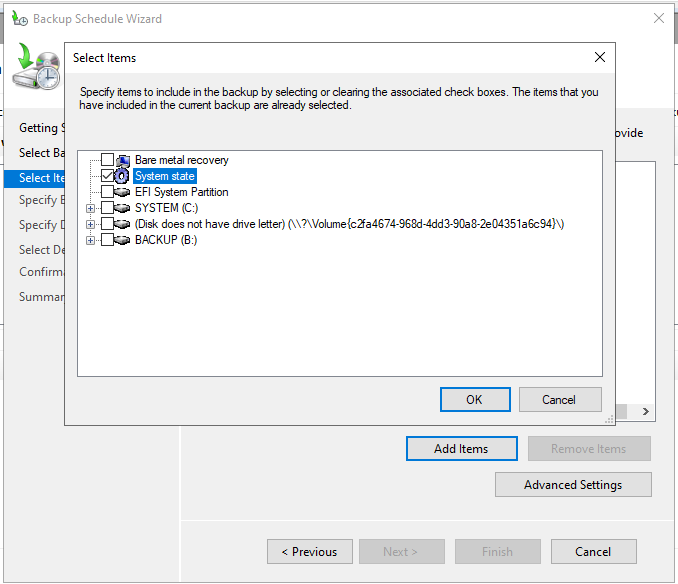Check the EFI System Partition checkbox
Viewport: 678px width, 584px height.
(x=107, y=192)
